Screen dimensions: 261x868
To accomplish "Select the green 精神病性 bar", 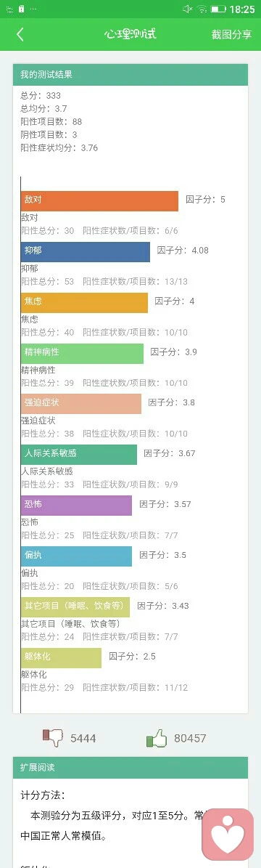I will point(82,354).
